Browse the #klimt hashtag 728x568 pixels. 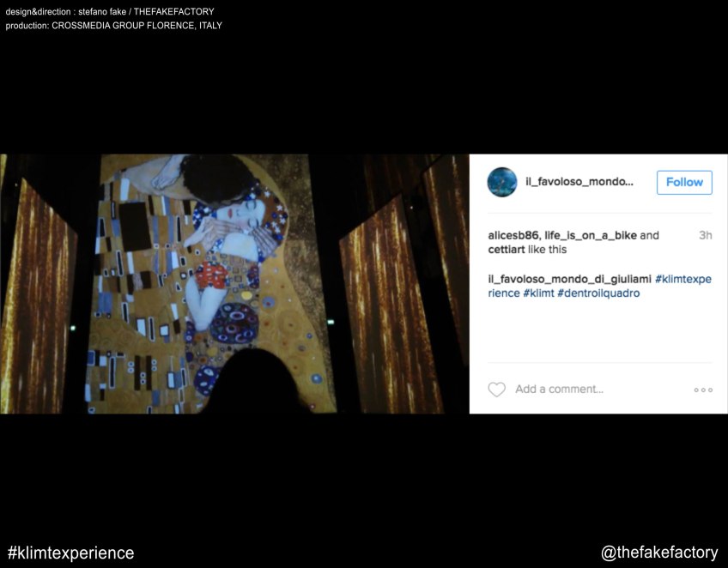tap(538, 293)
